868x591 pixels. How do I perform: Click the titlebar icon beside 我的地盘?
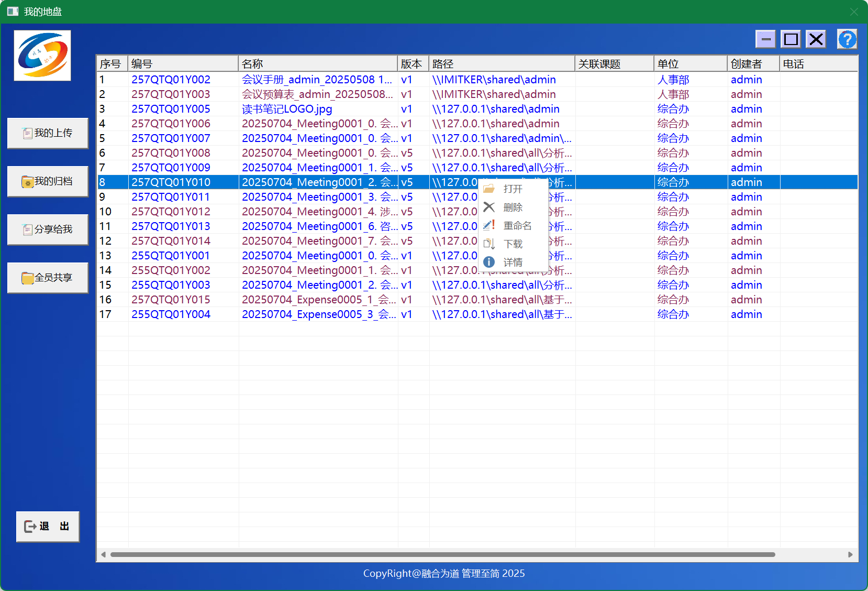[13, 12]
